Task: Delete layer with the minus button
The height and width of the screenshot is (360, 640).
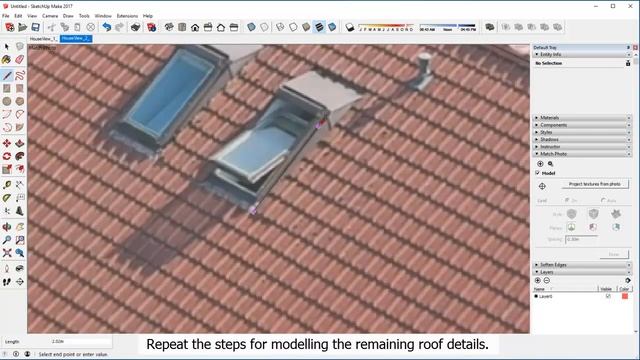Action: click(x=547, y=280)
